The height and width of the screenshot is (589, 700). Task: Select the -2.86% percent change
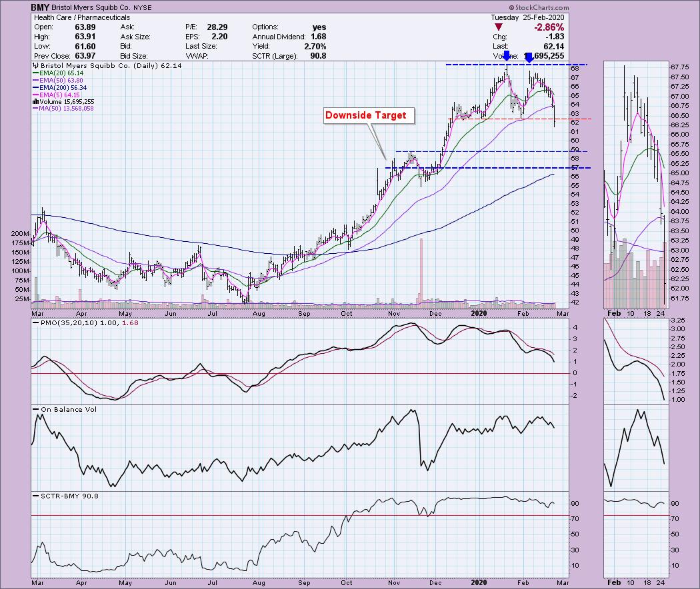pyautogui.click(x=549, y=27)
